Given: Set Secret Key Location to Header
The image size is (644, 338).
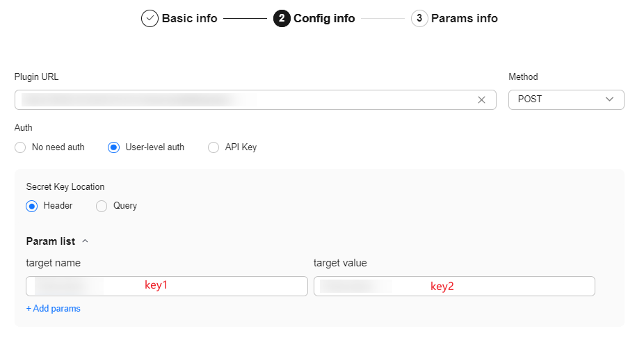Looking at the screenshot, I should (32, 206).
